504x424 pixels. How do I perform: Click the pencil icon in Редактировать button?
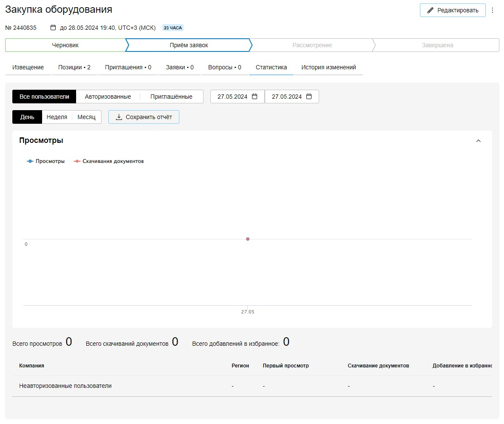pyautogui.click(x=430, y=10)
